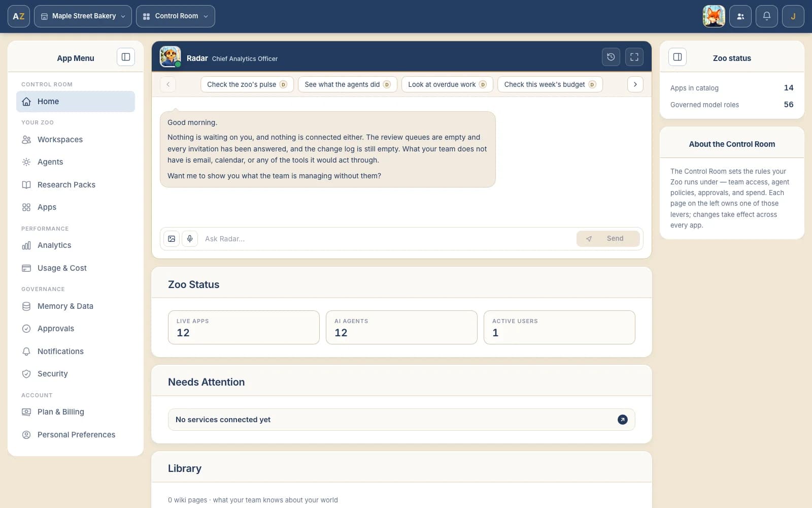The height and width of the screenshot is (508, 812).
Task: Open the Maple Street Bakery workspace dropdown
Action: (x=83, y=16)
